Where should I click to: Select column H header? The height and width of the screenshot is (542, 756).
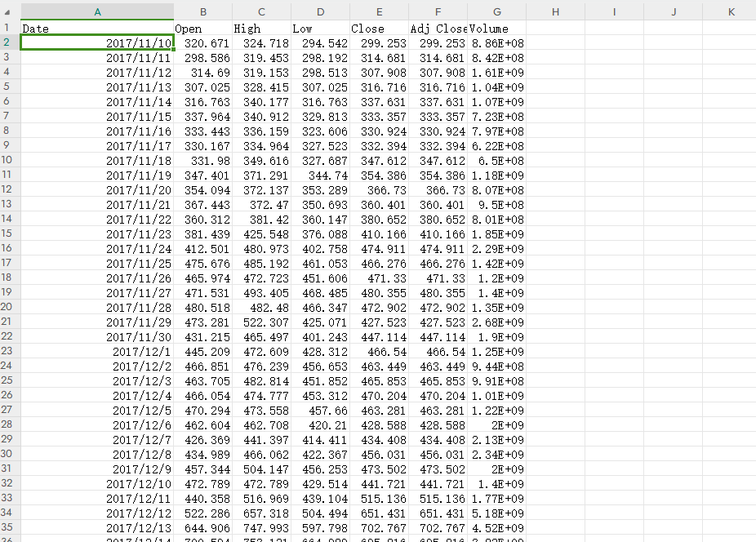(x=556, y=12)
